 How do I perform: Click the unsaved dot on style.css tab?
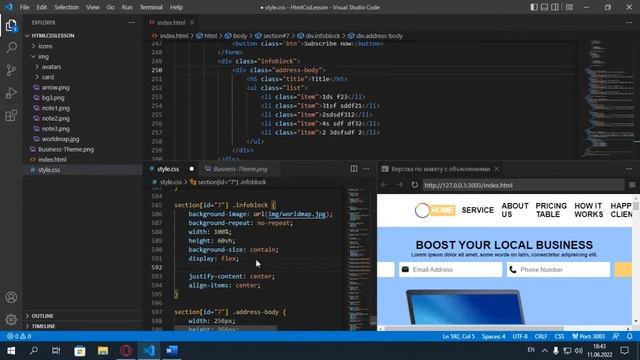[191, 169]
